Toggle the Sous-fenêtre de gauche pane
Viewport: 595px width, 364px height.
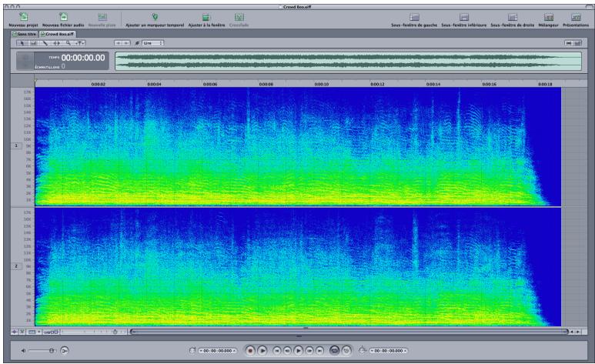[414, 17]
